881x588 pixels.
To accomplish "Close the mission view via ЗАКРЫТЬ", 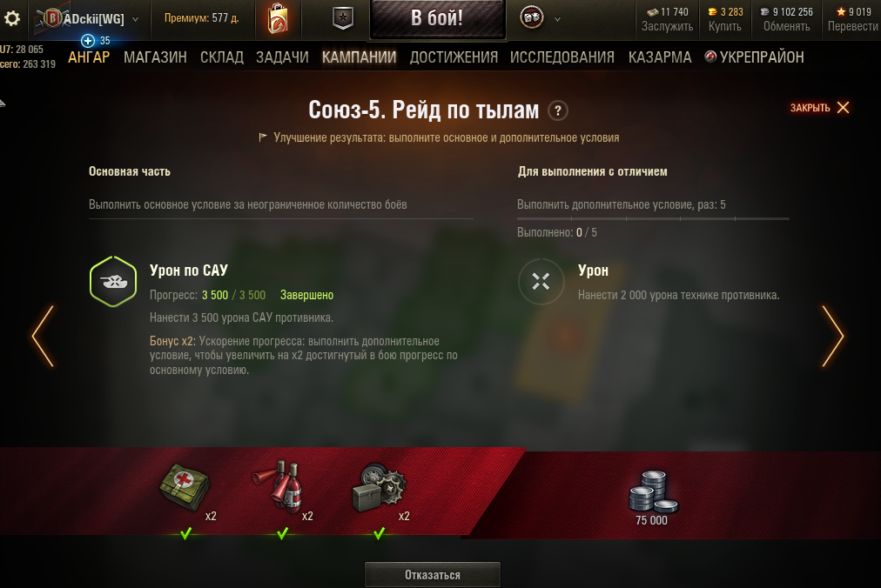I will (819, 108).
